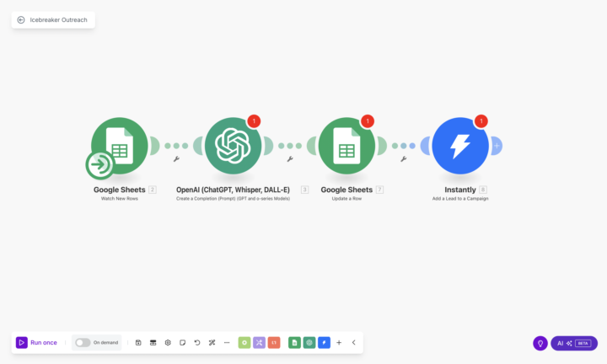Click the OpenAI (ChatGPT, Whisper, DALL-E) title

tap(233, 190)
